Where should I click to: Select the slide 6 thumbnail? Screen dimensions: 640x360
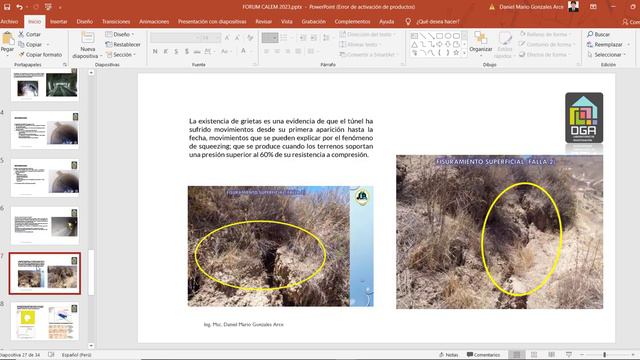(x=45, y=226)
